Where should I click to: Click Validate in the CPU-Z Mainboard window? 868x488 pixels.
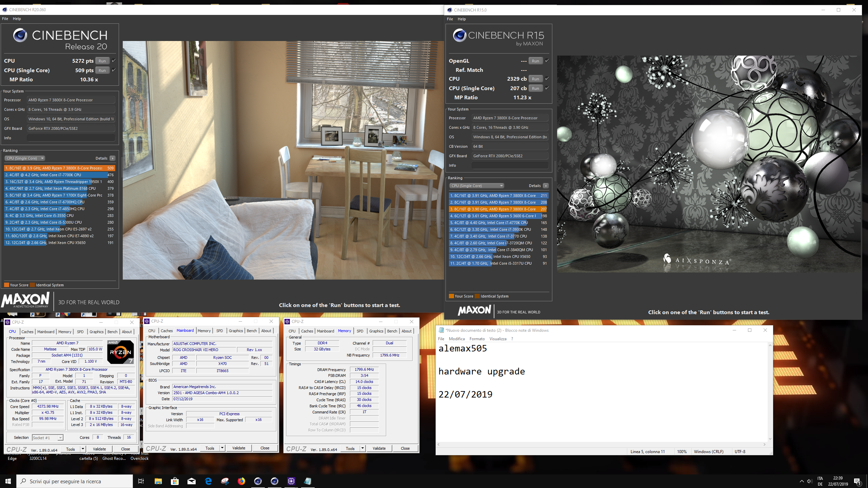tap(239, 448)
